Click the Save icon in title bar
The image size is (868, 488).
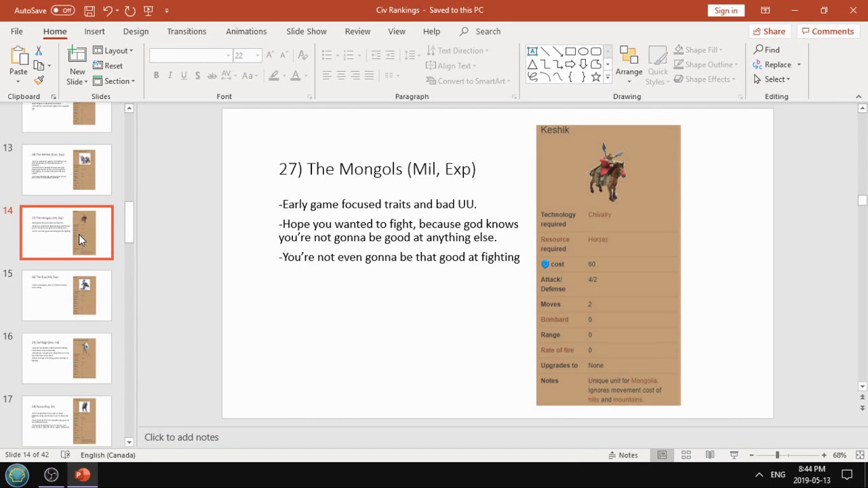tap(90, 10)
